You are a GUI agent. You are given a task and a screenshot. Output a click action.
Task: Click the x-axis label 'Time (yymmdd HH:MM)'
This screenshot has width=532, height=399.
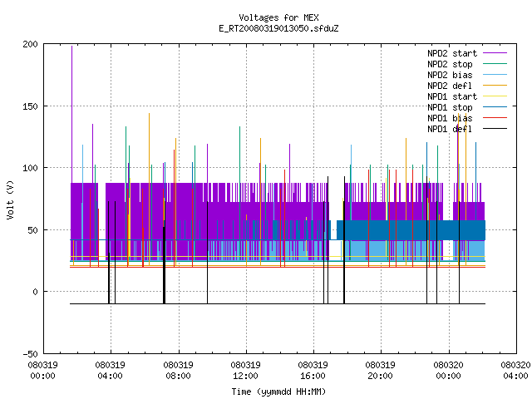click(x=278, y=392)
